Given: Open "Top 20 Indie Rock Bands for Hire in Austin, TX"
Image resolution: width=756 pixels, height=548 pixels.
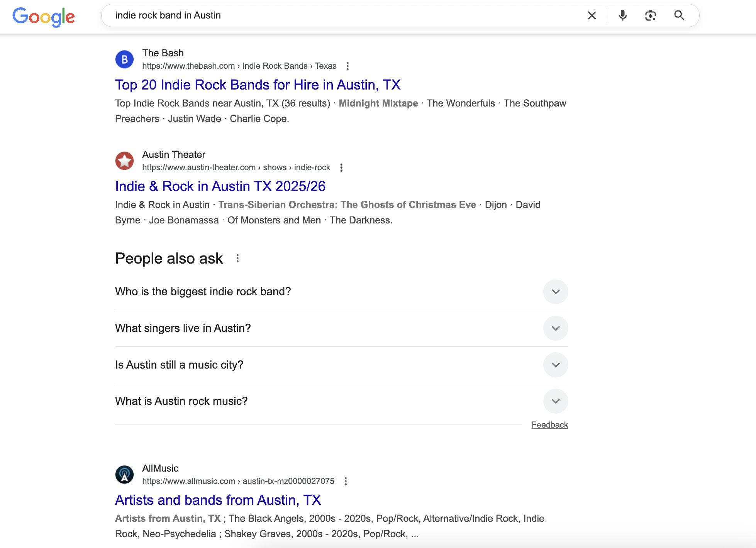Looking at the screenshot, I should 258,85.
